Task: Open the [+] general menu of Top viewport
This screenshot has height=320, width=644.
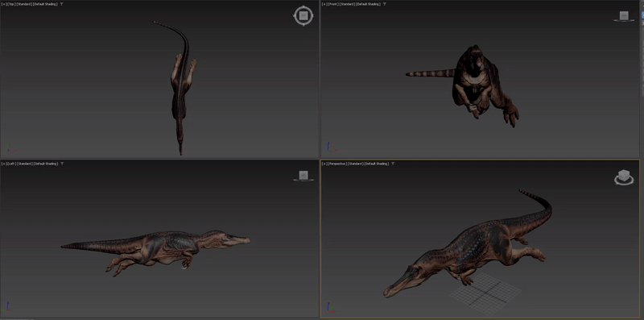Action: click(4, 4)
